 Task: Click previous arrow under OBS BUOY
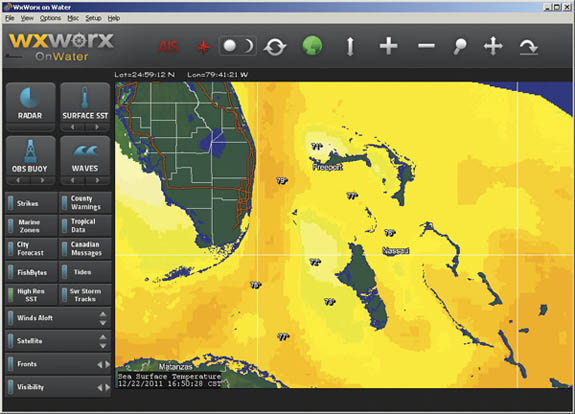click(x=18, y=180)
